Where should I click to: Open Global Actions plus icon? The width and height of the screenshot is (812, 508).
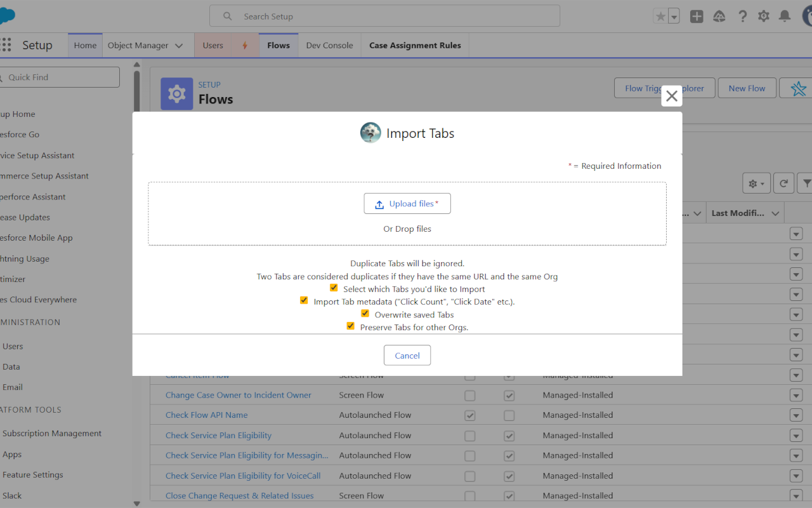[697, 17]
